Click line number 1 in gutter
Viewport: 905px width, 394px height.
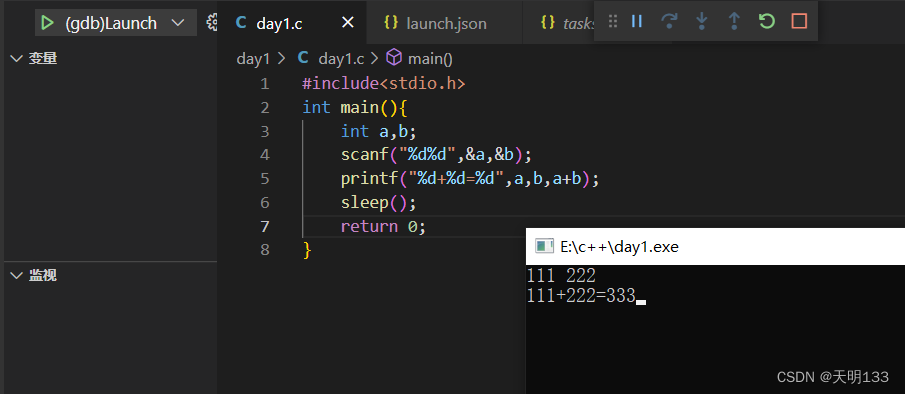pos(264,84)
